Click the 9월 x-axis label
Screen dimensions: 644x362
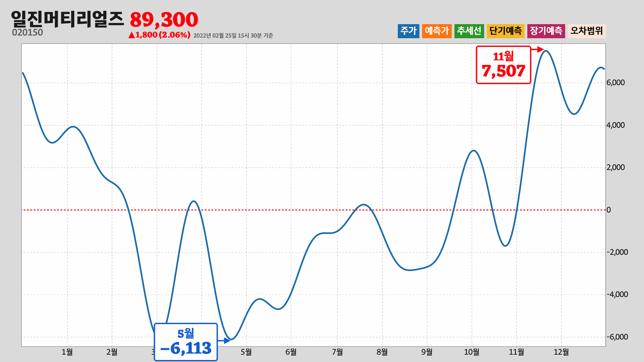[427, 352]
